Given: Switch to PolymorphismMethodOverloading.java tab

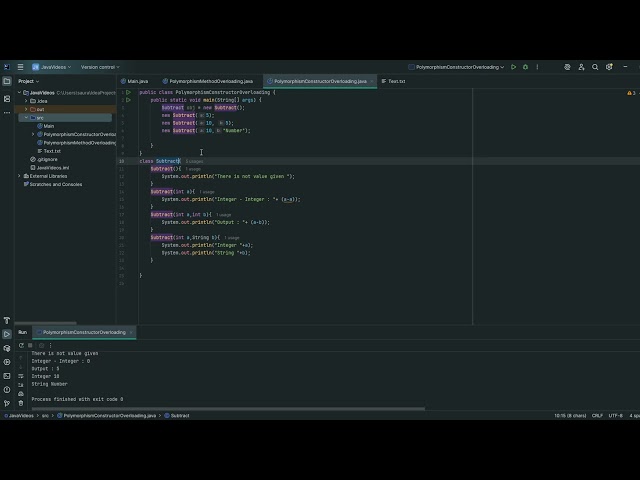Looking at the screenshot, I should coord(208,81).
